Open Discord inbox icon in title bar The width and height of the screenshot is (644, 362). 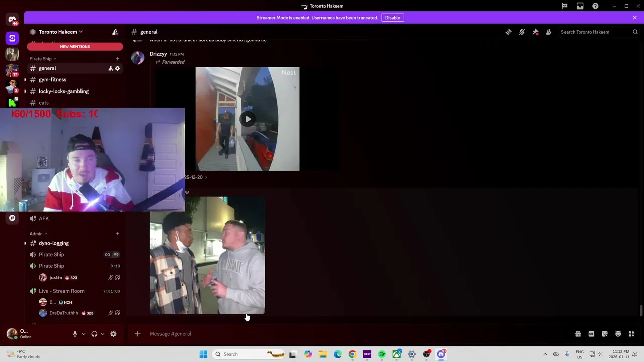(580, 6)
